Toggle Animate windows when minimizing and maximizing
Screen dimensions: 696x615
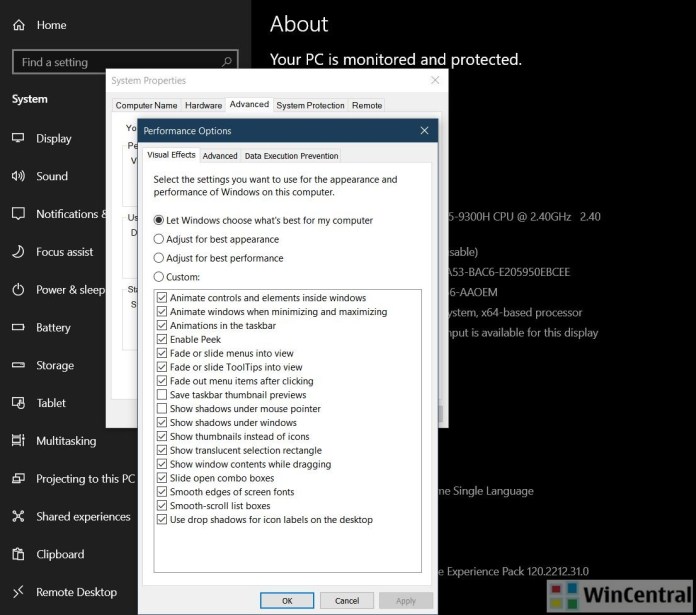[162, 311]
